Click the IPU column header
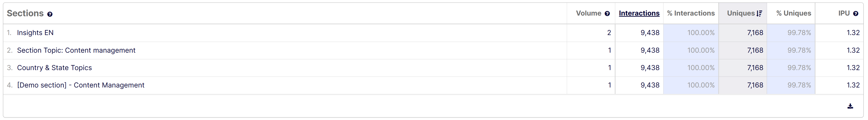Image resolution: width=868 pixels, height=120 pixels. point(844,14)
